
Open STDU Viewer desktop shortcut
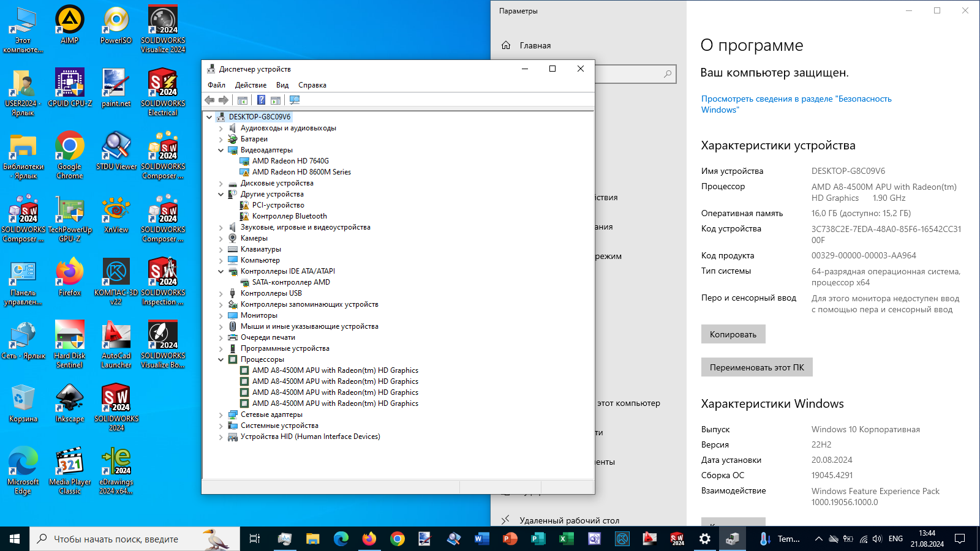pyautogui.click(x=116, y=151)
